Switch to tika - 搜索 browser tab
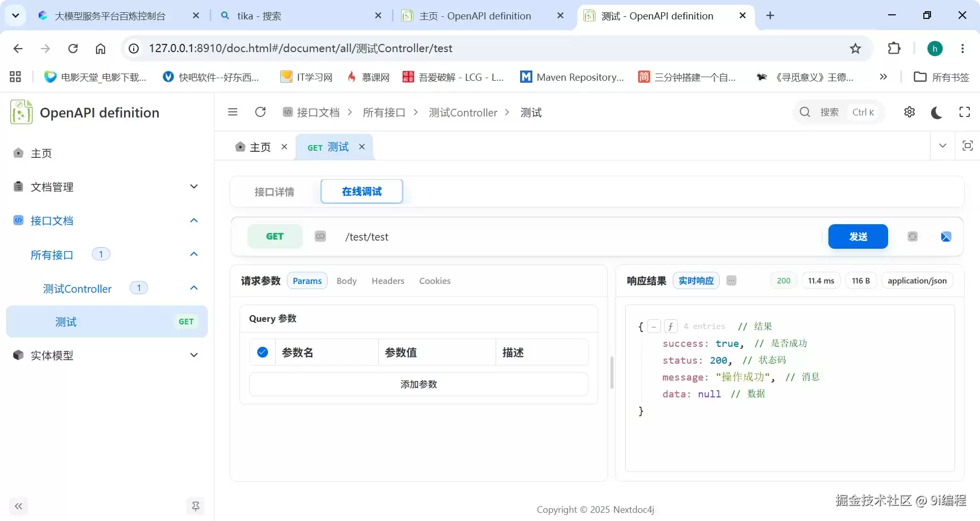The width and height of the screenshot is (980, 521). [301, 16]
